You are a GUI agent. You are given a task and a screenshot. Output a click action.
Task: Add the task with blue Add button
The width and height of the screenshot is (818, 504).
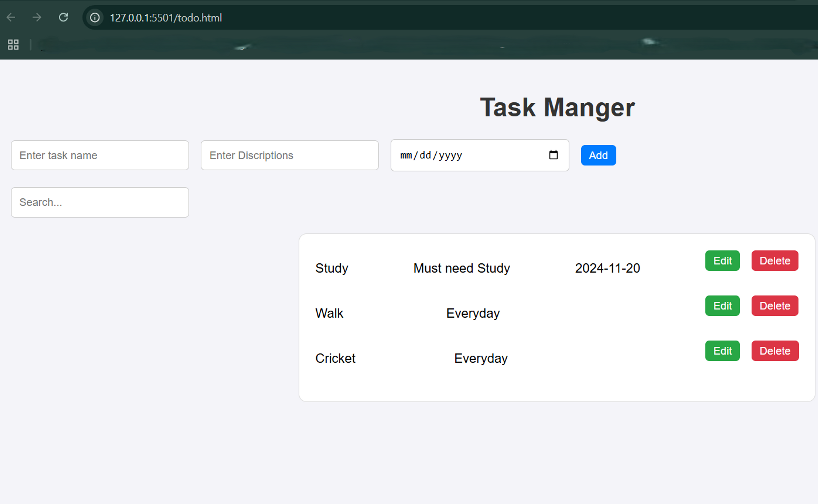point(598,155)
